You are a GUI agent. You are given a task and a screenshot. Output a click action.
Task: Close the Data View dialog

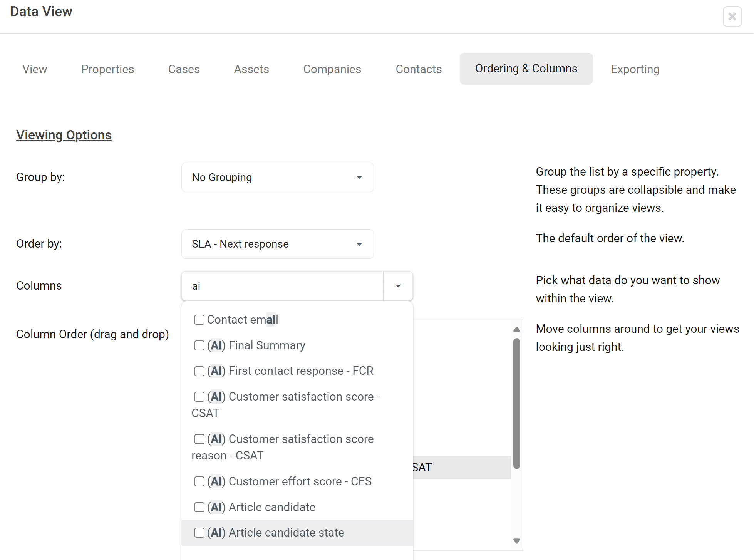[732, 17]
